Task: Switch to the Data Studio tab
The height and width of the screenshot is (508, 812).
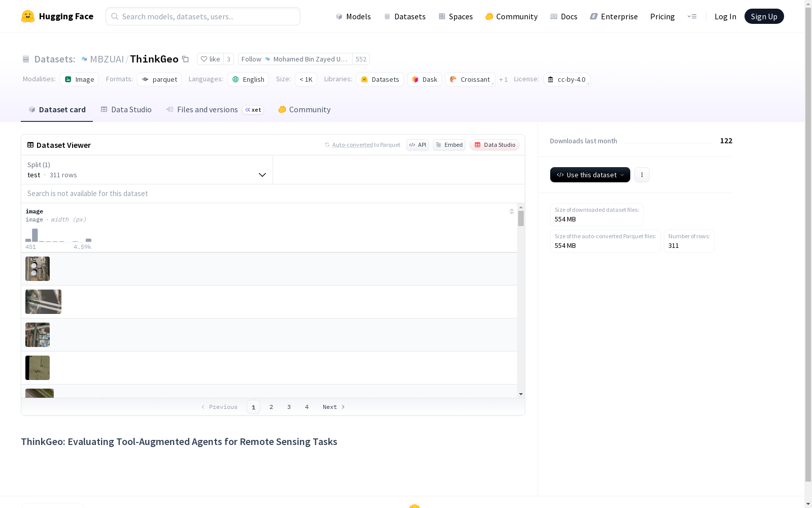Action: pos(126,109)
